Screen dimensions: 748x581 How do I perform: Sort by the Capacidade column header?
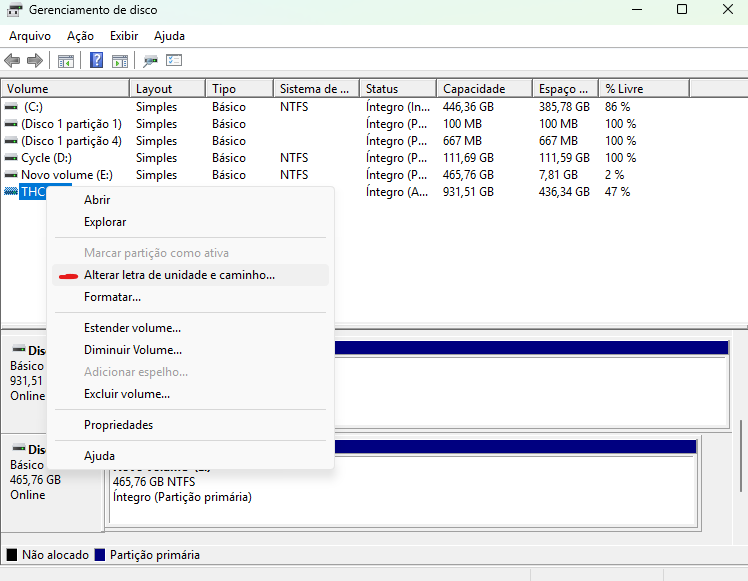coord(485,89)
